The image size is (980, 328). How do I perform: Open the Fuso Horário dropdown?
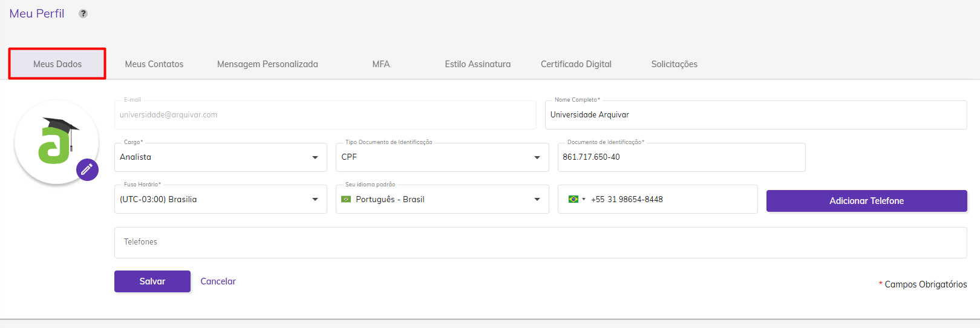click(221, 199)
